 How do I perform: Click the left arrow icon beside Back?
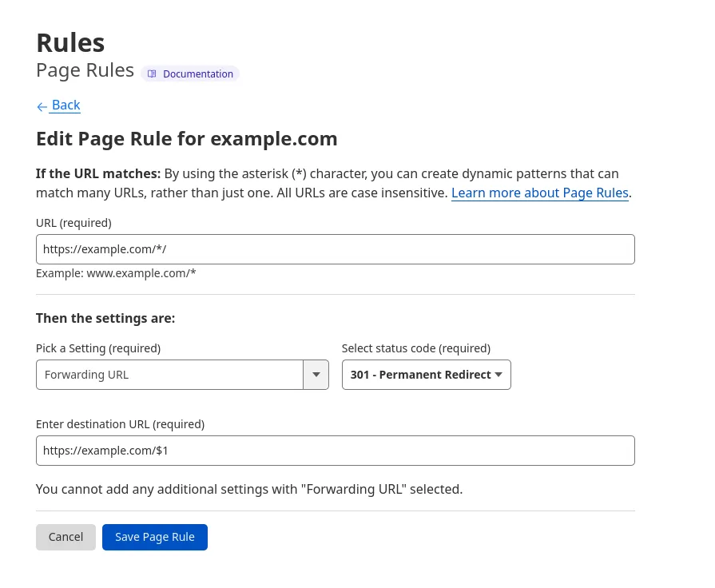(42, 106)
